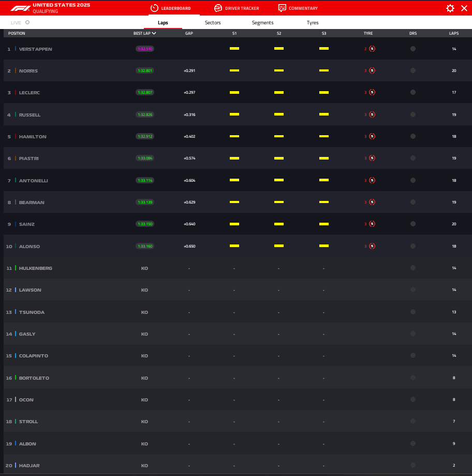Click the Commentary speech bubble icon
The width and height of the screenshot is (472, 476).
click(x=282, y=8)
